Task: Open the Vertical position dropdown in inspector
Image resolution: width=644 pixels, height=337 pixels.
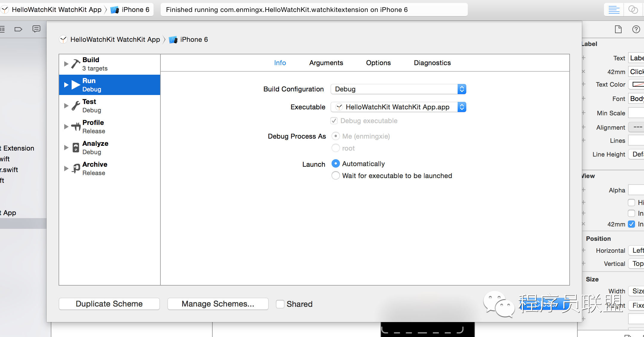Action: pyautogui.click(x=636, y=264)
